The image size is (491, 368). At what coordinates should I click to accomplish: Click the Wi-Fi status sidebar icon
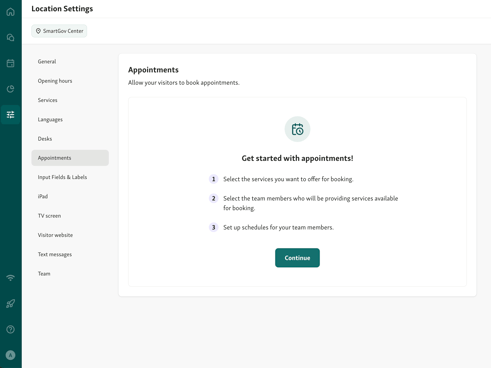(x=11, y=278)
